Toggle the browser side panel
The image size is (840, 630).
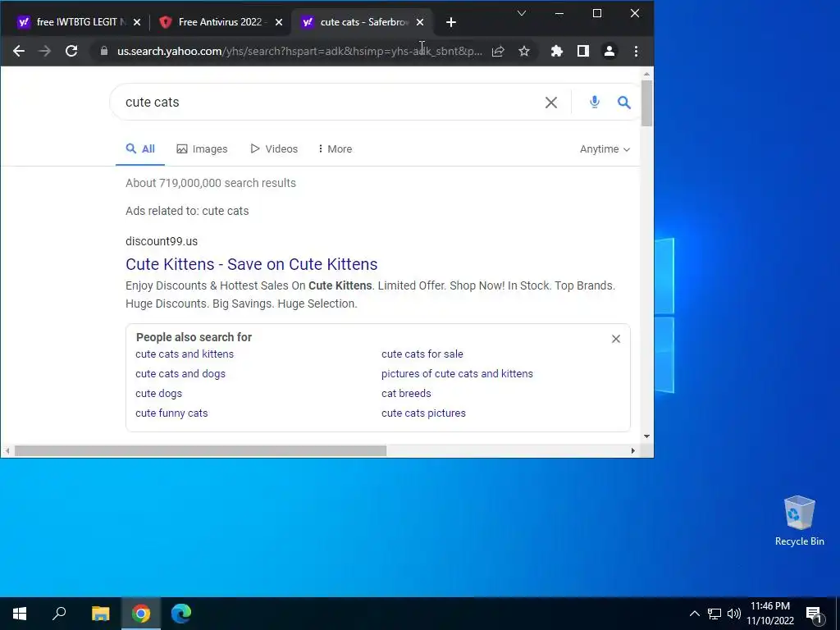point(583,51)
